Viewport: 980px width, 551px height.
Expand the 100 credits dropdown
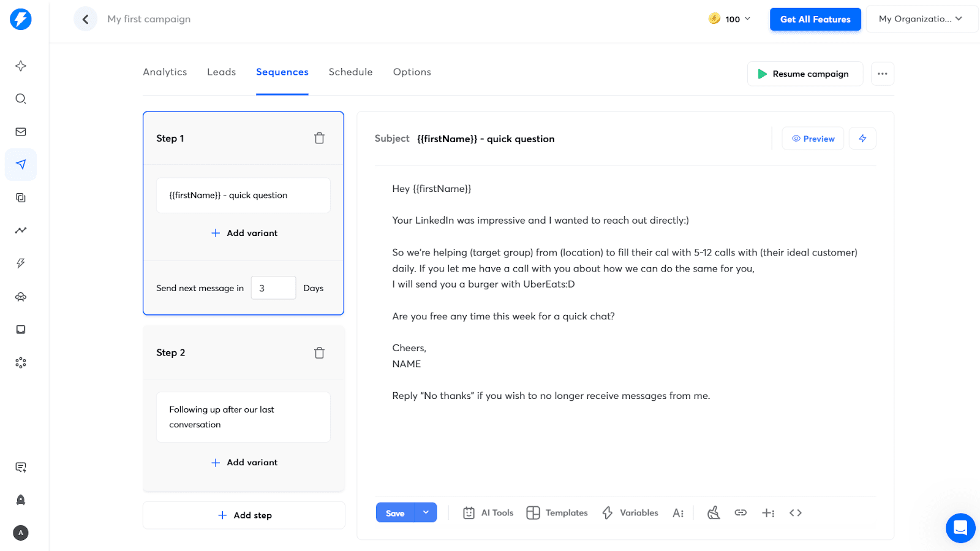coord(729,19)
